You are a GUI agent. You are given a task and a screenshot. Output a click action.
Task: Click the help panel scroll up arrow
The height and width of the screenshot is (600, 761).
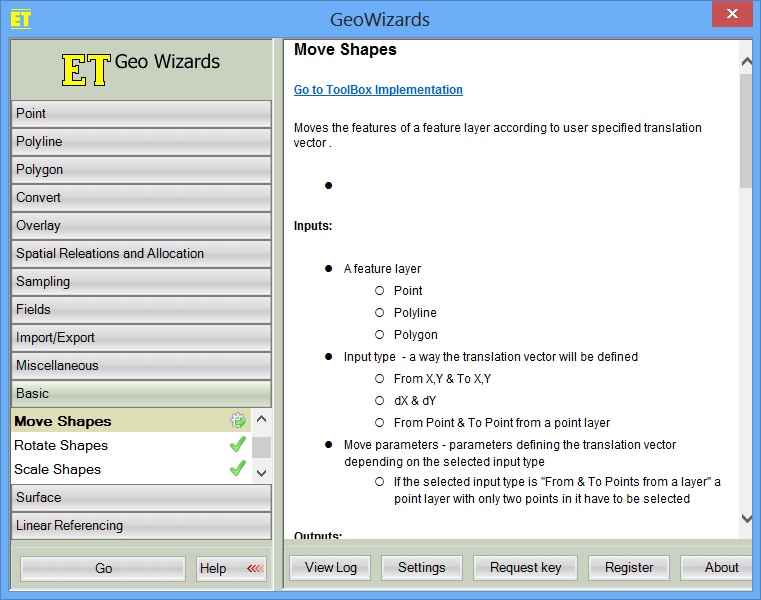[x=746, y=61]
